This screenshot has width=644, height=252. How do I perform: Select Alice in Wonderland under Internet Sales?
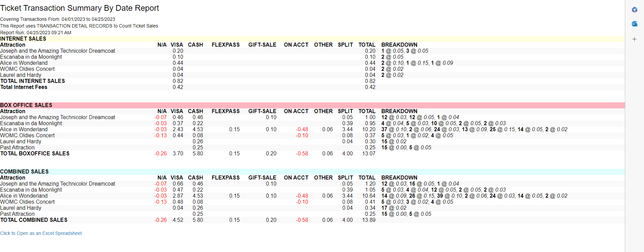click(x=24, y=63)
